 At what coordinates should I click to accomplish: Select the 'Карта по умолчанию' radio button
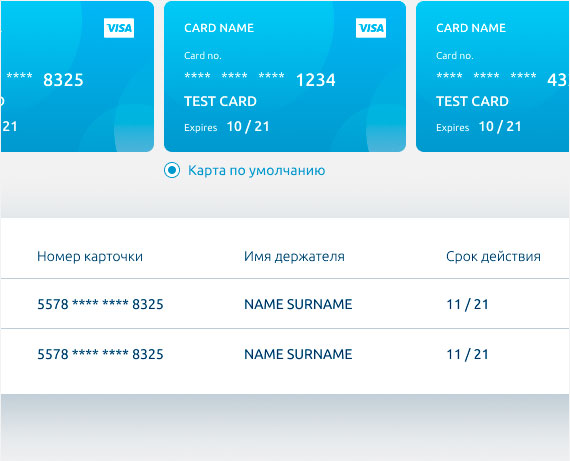[172, 170]
